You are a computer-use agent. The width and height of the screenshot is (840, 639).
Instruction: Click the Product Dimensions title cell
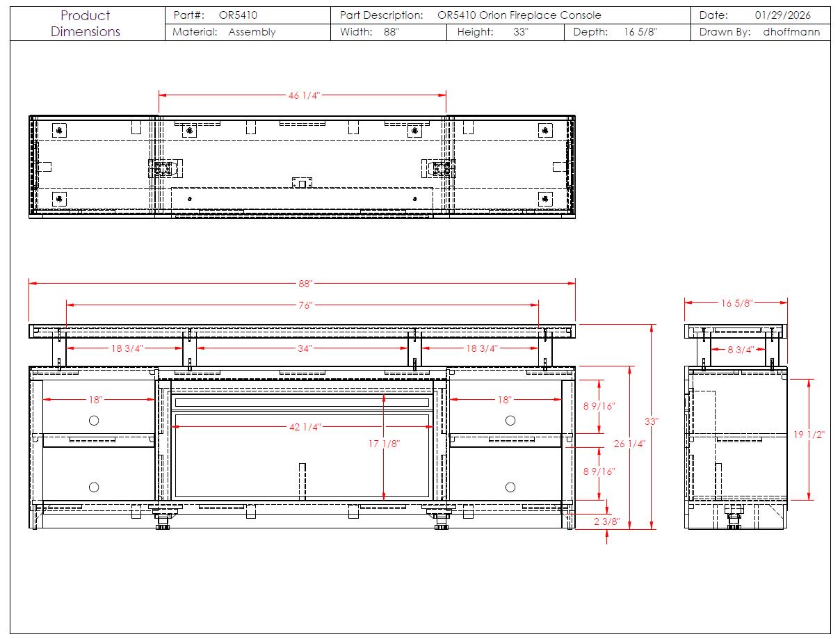[86, 24]
